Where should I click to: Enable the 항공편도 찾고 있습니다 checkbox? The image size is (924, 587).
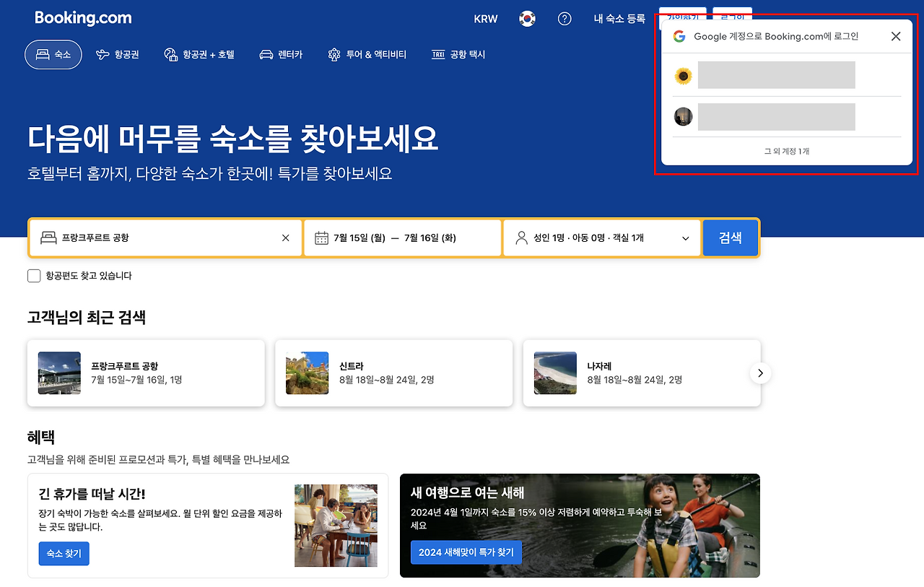(x=34, y=276)
